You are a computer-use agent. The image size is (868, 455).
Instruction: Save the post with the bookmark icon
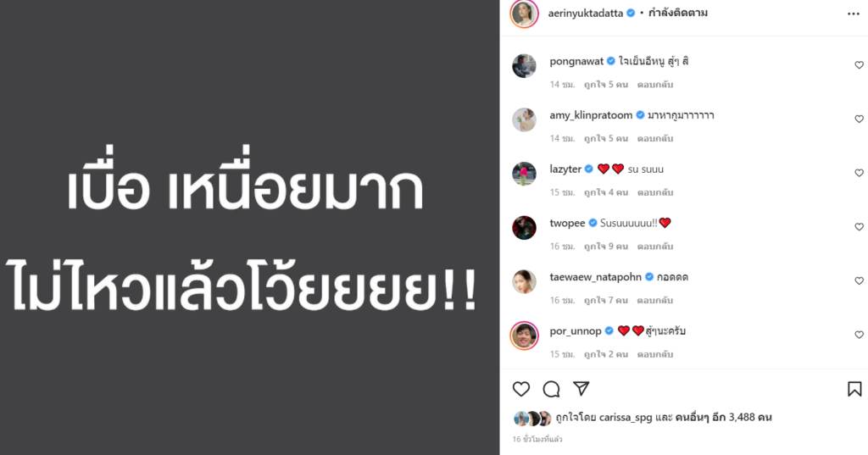(x=854, y=389)
